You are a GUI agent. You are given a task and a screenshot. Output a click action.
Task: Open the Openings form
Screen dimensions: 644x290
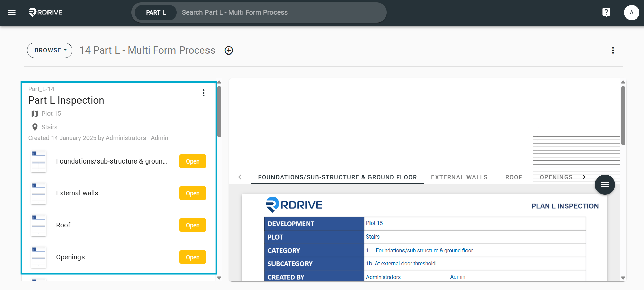coord(193,257)
